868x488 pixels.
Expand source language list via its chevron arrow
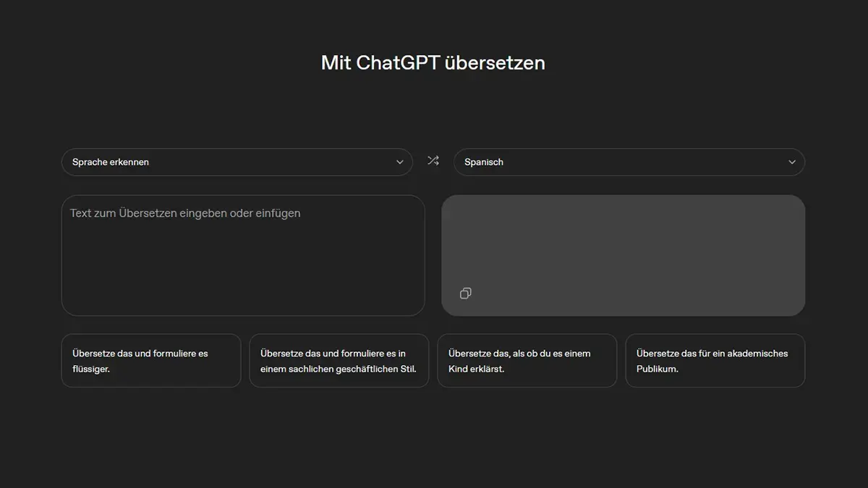pyautogui.click(x=399, y=162)
